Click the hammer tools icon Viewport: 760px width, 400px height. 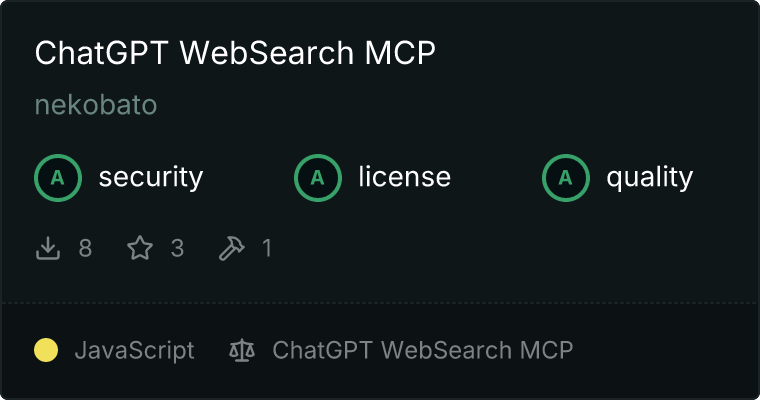[x=231, y=248]
